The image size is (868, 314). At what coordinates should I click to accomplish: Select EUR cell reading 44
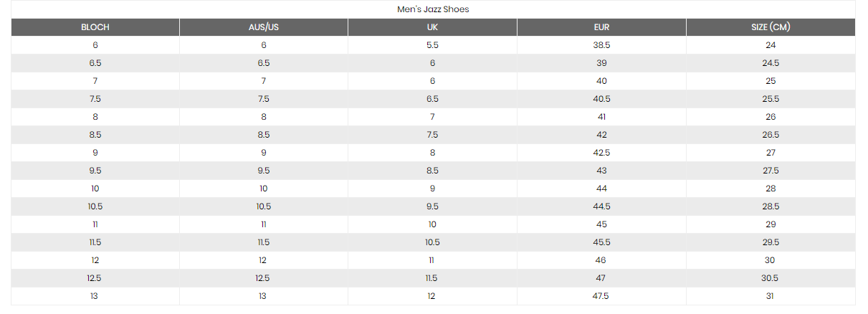601,189
